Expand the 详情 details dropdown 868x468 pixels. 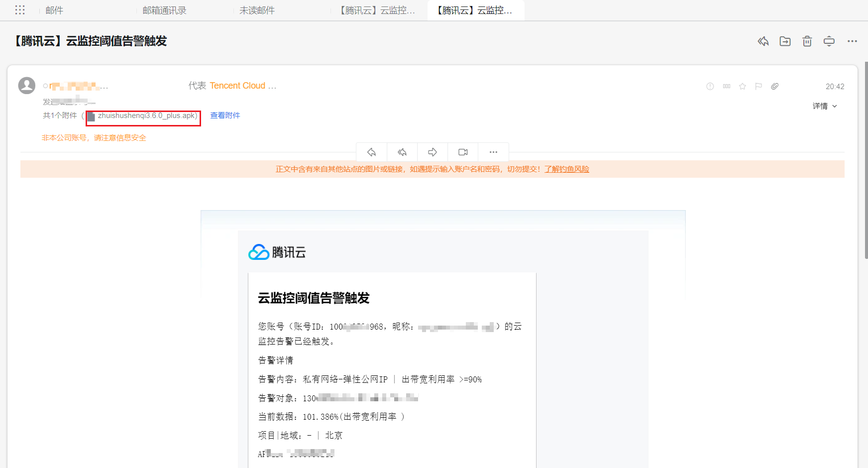[x=825, y=106]
